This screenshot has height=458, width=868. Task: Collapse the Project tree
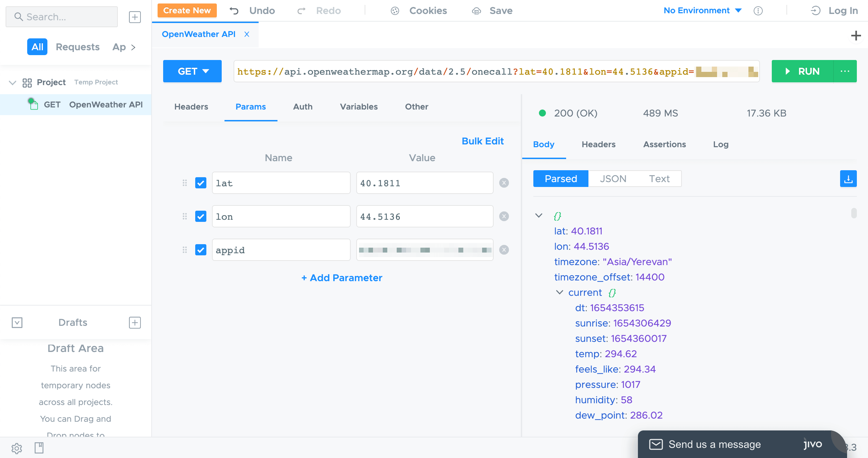tap(13, 83)
